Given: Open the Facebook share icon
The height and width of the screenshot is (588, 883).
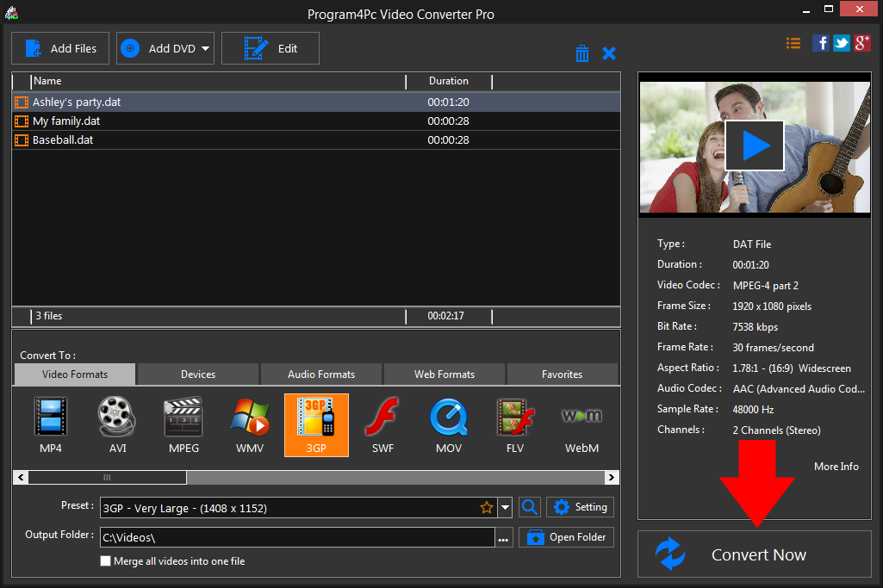Looking at the screenshot, I should (821, 43).
